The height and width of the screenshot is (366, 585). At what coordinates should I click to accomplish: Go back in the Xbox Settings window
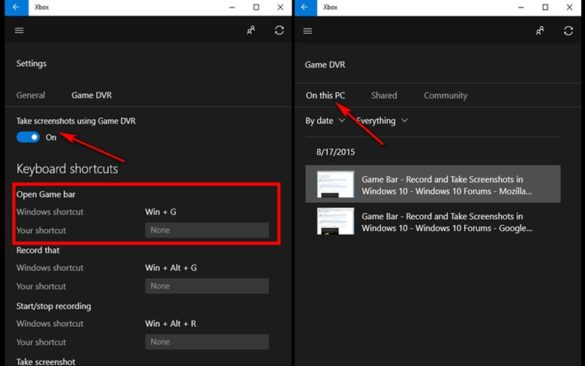[x=16, y=7]
